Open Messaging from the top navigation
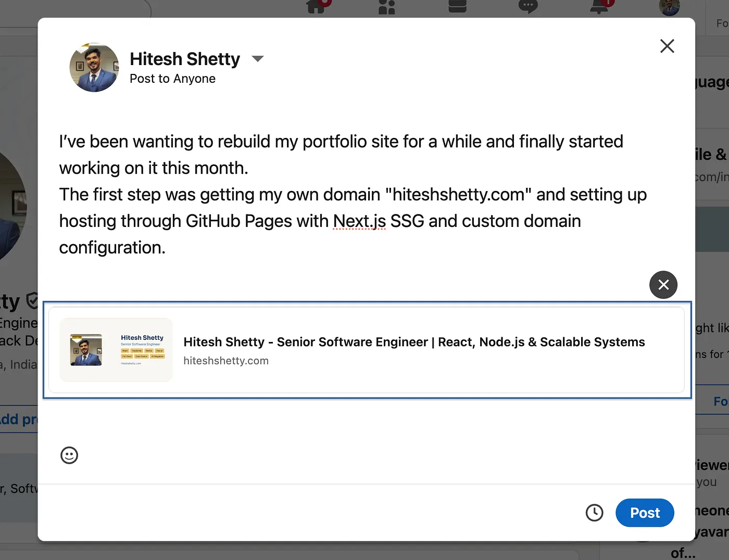Image resolution: width=729 pixels, height=560 pixels. click(527, 7)
